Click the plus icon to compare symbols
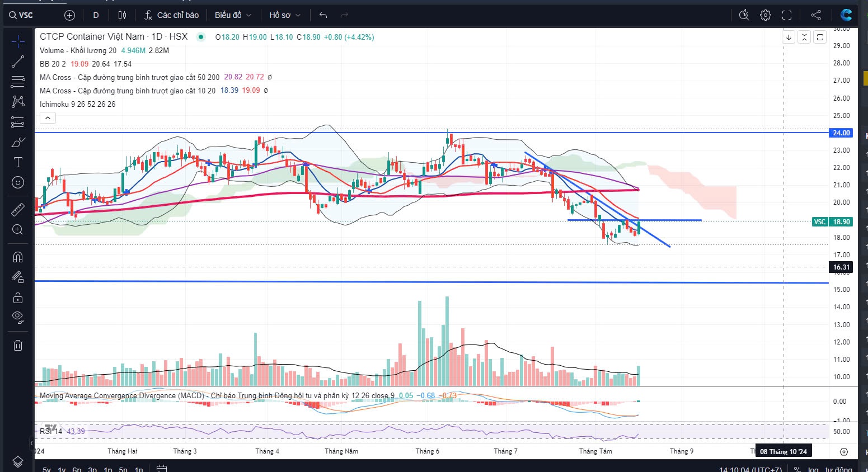The width and height of the screenshot is (868, 472). pos(69,15)
